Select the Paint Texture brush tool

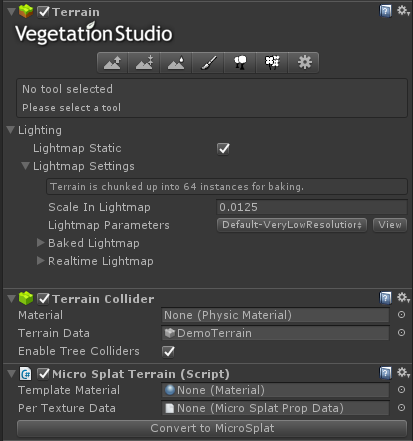tap(208, 62)
